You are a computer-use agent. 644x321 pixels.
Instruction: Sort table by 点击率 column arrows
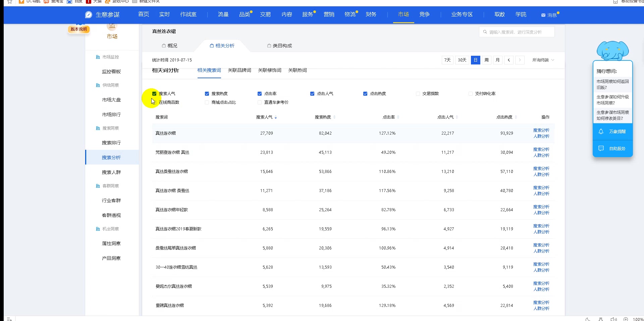click(398, 117)
